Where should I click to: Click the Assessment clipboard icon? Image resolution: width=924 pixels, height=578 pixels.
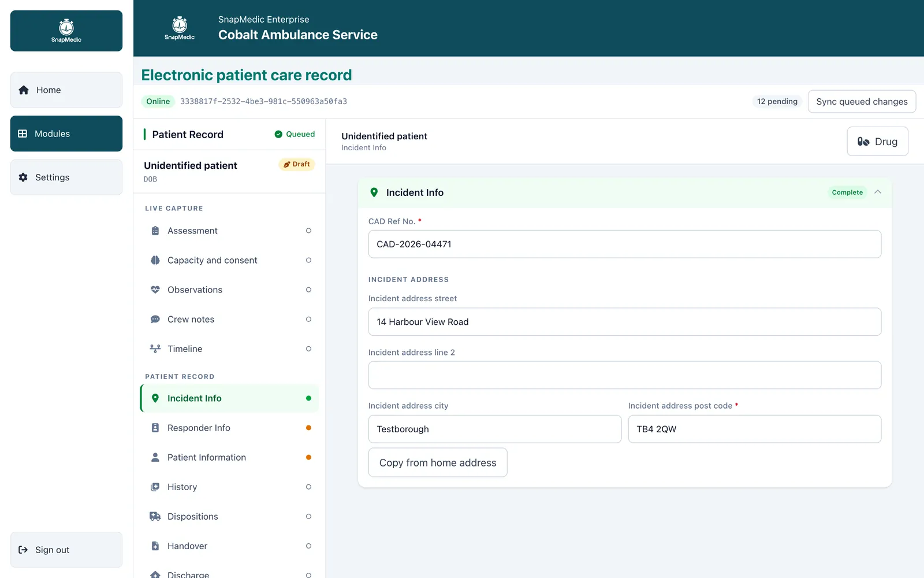click(x=155, y=231)
